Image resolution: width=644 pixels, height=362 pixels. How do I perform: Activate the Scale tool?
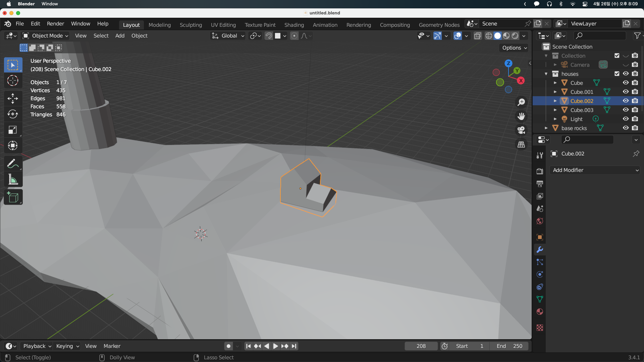(13, 130)
